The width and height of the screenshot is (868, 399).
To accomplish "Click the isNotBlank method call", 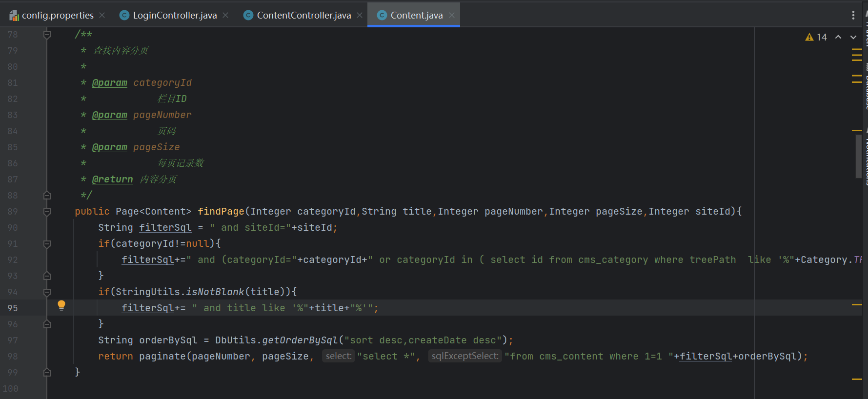I will click(215, 292).
